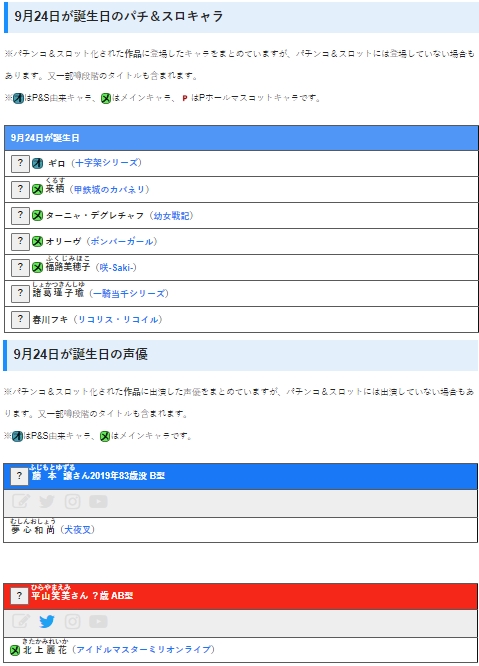Click the P&S origin badge next to ギロ

(37, 164)
